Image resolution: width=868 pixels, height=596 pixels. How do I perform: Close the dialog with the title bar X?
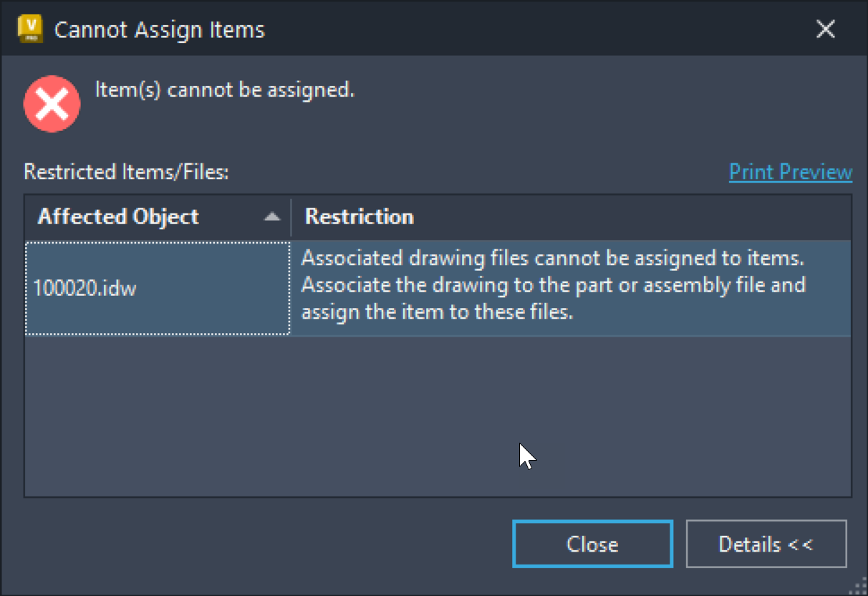pyautogui.click(x=826, y=29)
